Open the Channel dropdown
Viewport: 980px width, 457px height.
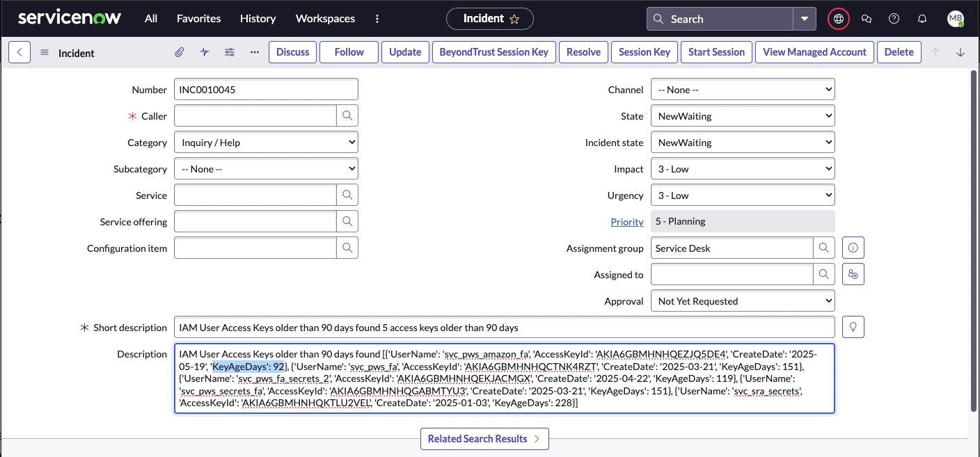point(743,90)
